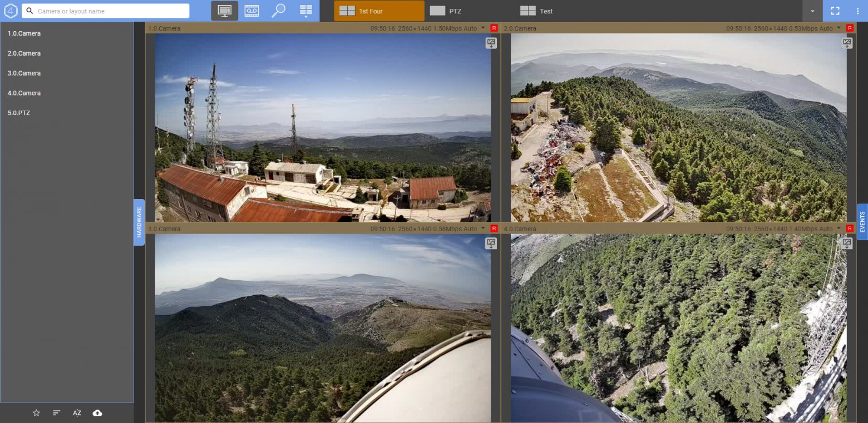The height and width of the screenshot is (423, 868).
Task: Click the star favorites filter icon
Action: pyautogui.click(x=36, y=413)
